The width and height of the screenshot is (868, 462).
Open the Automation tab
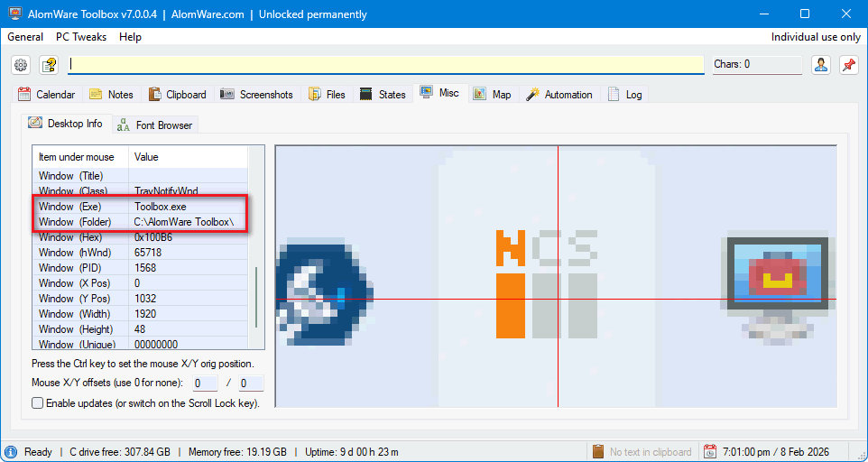[x=559, y=95]
